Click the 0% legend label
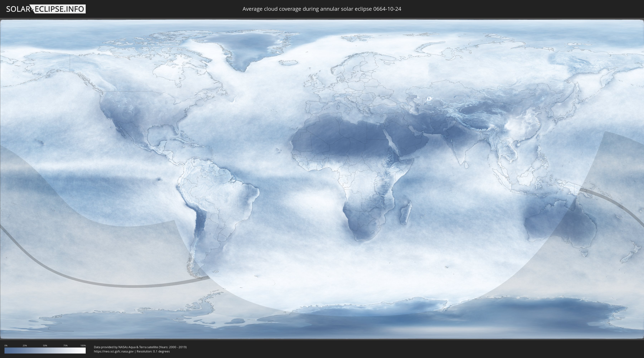Viewport: 644px width, 358px height. pos(6,345)
